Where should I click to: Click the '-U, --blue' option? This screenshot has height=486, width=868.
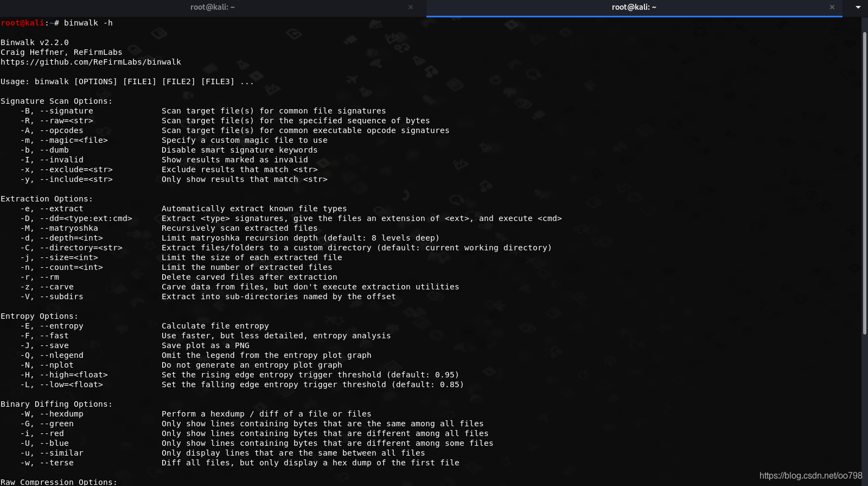pyautogui.click(x=44, y=443)
